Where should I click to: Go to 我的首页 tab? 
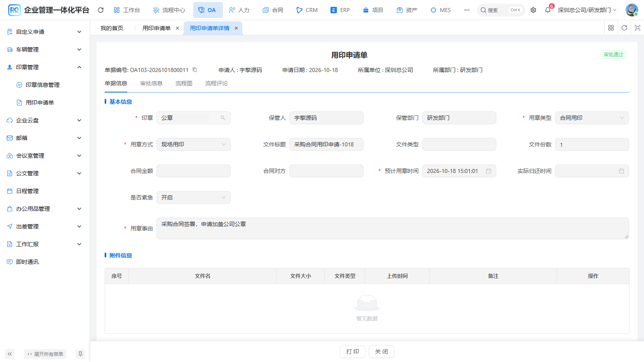tap(112, 28)
